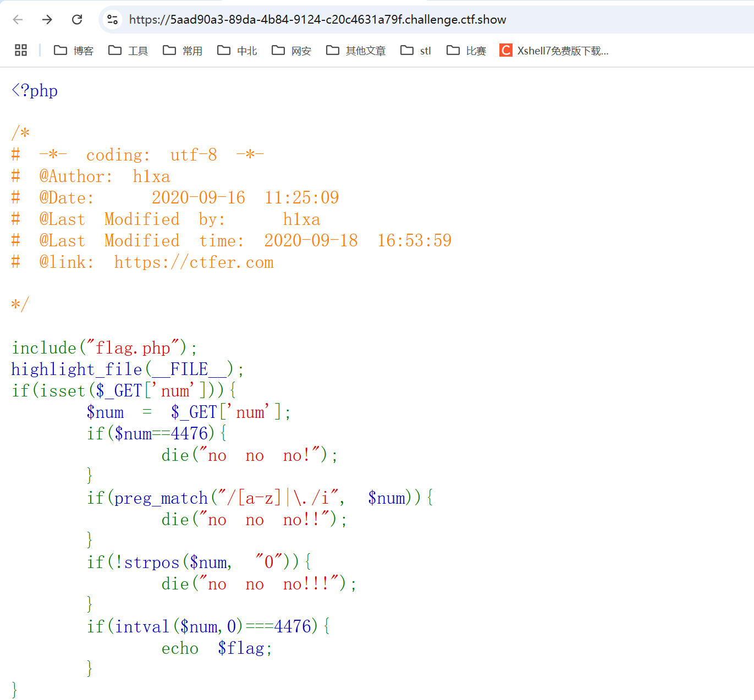Click the '@Last Modified by: h1xa' line
Image resolution: width=754 pixels, height=700 pixels.
[166, 219]
